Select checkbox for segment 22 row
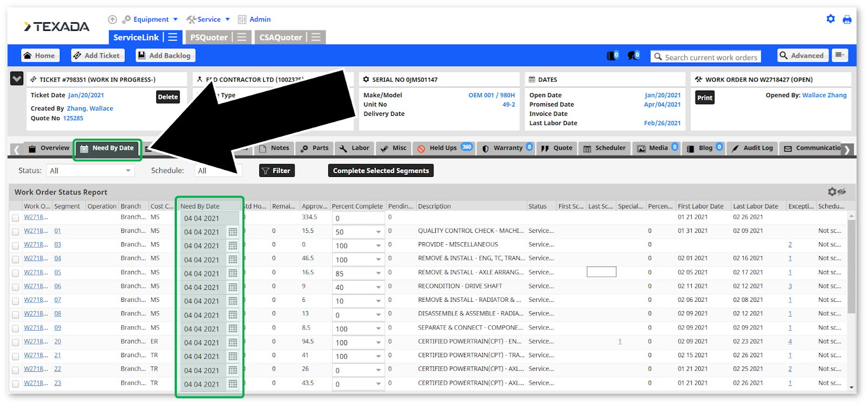The width and height of the screenshot is (868, 405). pos(15,370)
